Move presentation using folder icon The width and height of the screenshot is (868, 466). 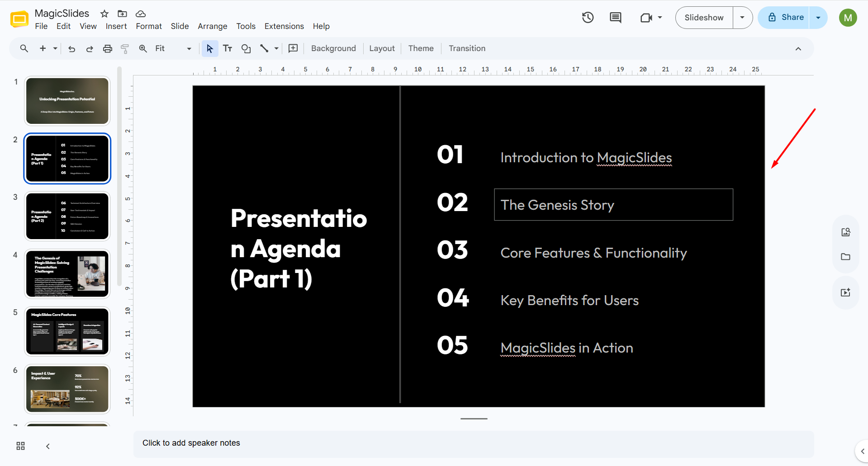tap(122, 14)
